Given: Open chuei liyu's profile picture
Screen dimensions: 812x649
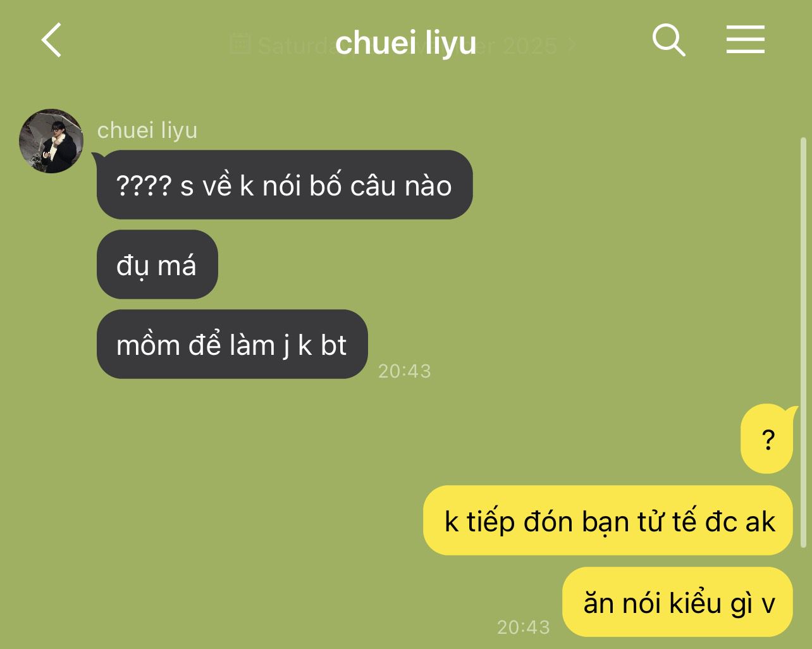Looking at the screenshot, I should point(51,140).
